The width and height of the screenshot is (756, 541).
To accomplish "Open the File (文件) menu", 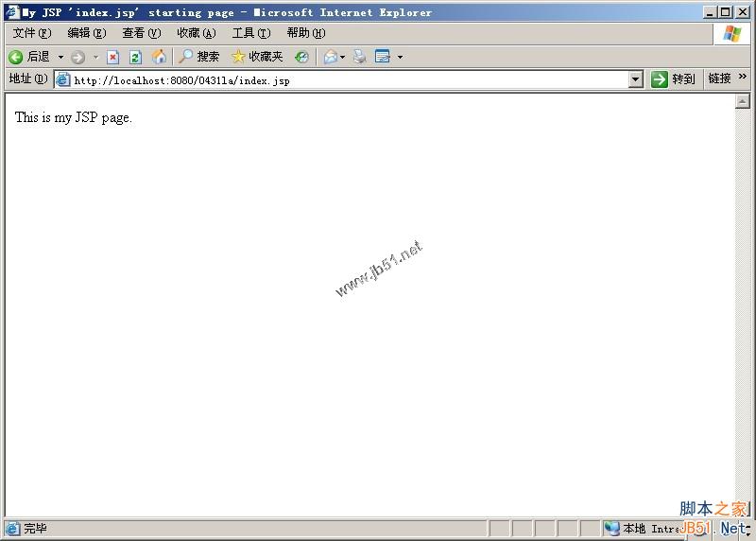I will [x=31, y=33].
